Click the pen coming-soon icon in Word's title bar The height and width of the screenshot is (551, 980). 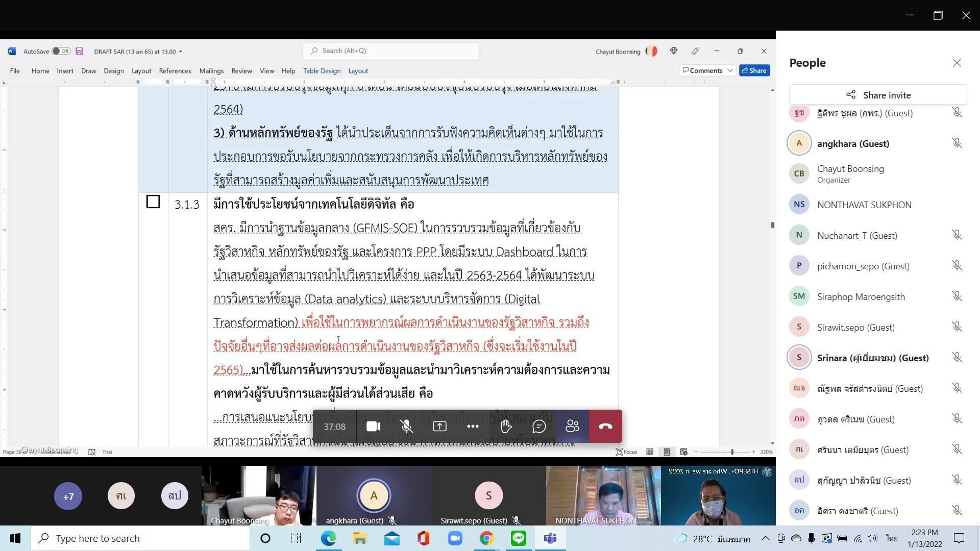695,51
